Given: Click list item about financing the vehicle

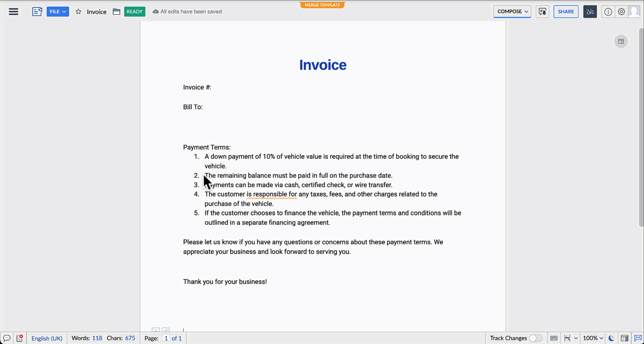Looking at the screenshot, I should [333, 218].
